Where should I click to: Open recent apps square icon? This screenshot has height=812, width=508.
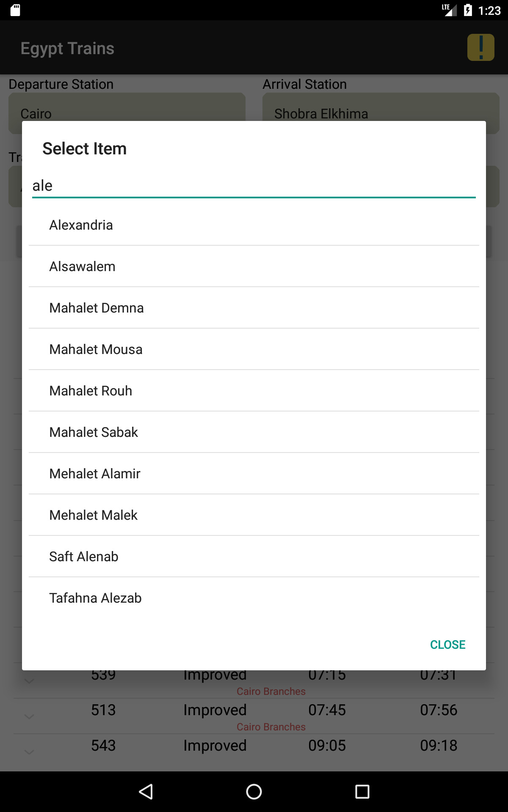[362, 791]
